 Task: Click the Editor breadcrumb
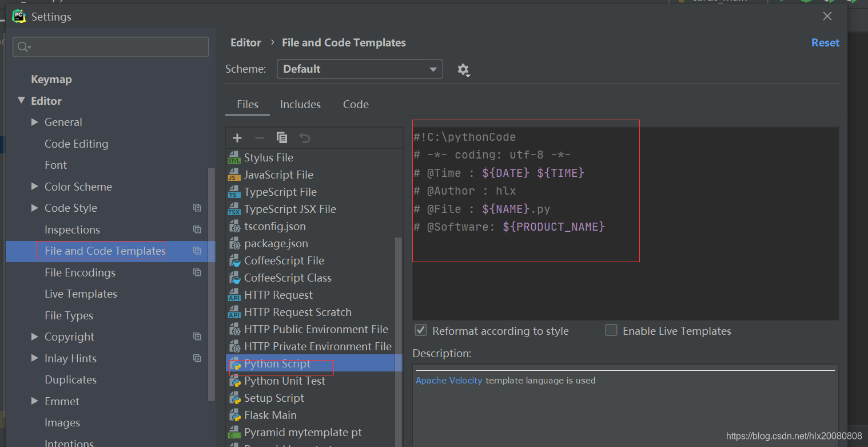246,42
